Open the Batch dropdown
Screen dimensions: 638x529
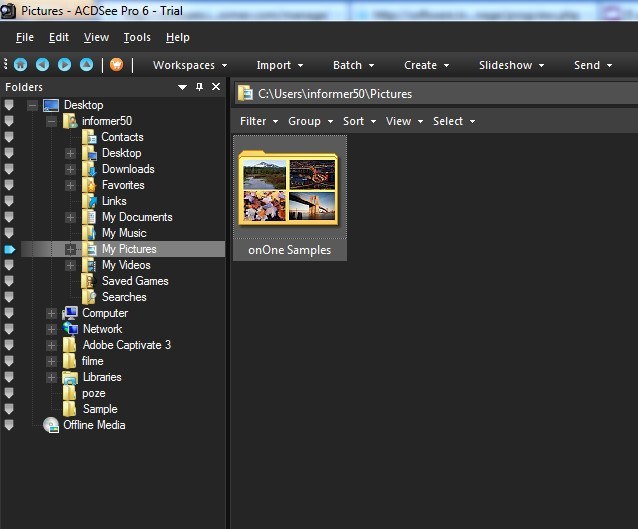354,65
